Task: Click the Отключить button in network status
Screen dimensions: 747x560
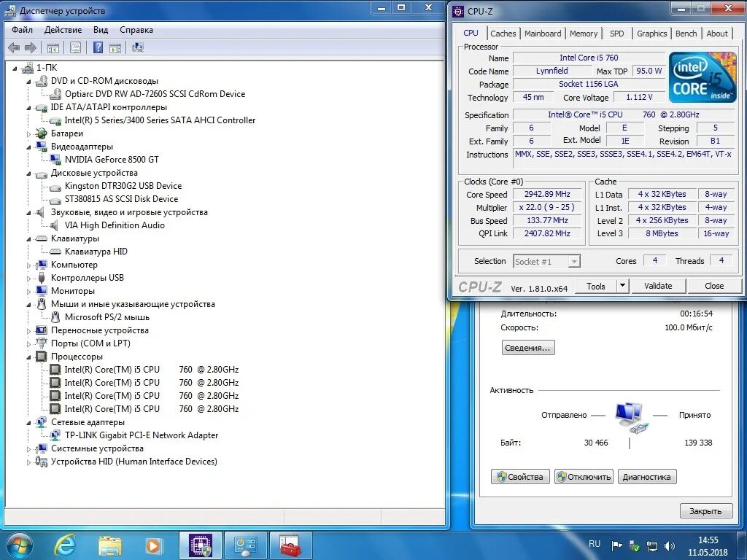Action: [584, 477]
